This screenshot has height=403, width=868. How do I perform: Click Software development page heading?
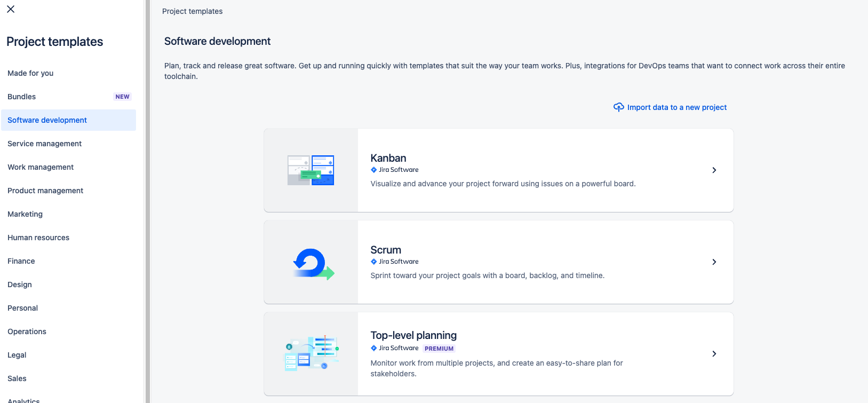click(217, 41)
